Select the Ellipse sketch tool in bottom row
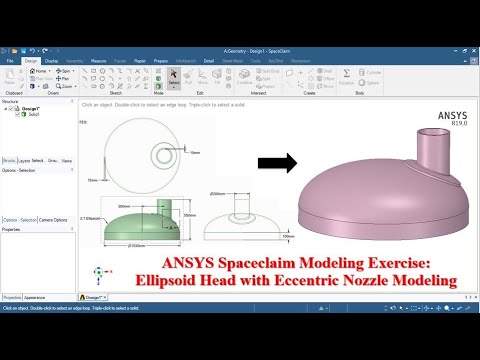Screen dimensions: 480x360 (94, 86)
